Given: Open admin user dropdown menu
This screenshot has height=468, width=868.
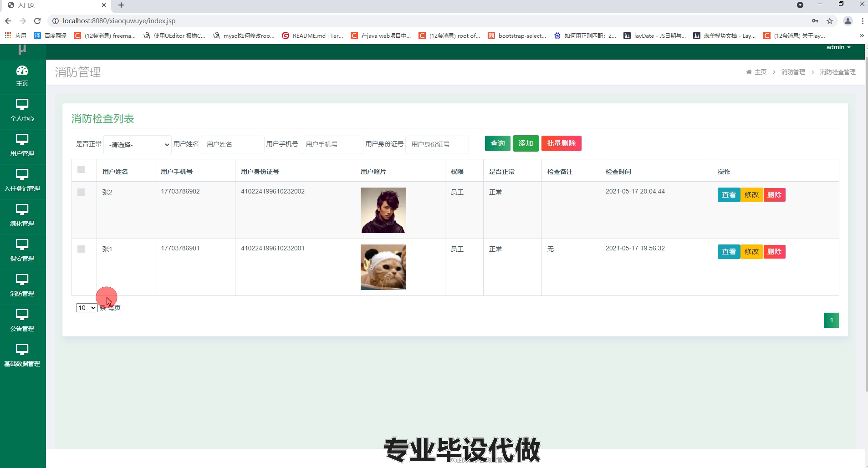Looking at the screenshot, I should 838,47.
